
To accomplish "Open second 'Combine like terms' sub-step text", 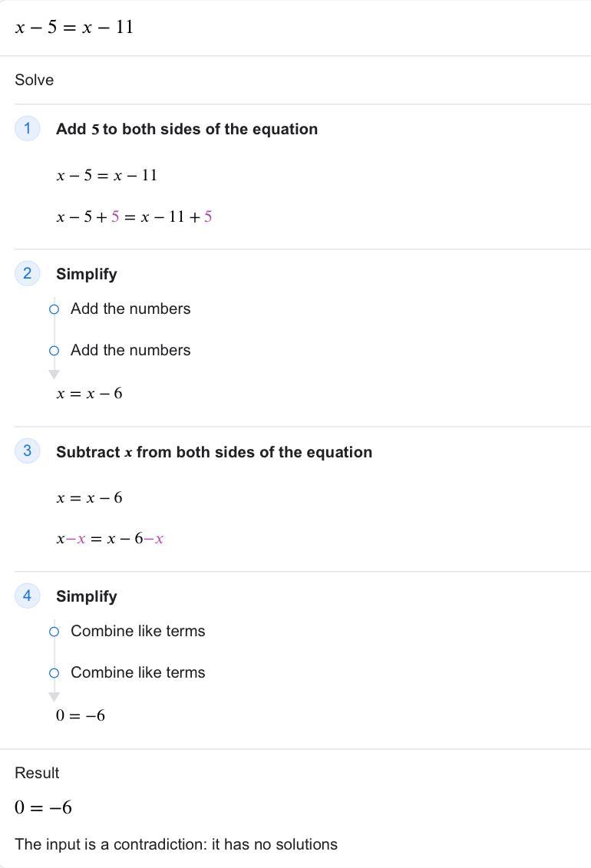I will pos(138,672).
